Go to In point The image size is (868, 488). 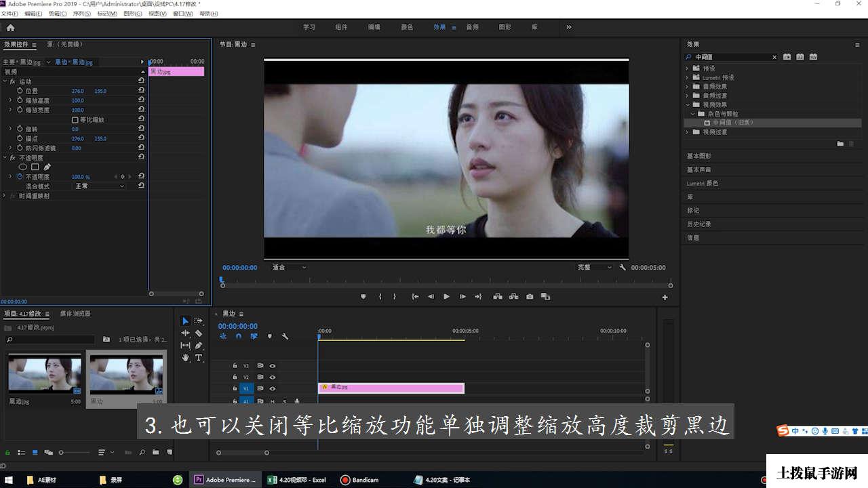415,297
